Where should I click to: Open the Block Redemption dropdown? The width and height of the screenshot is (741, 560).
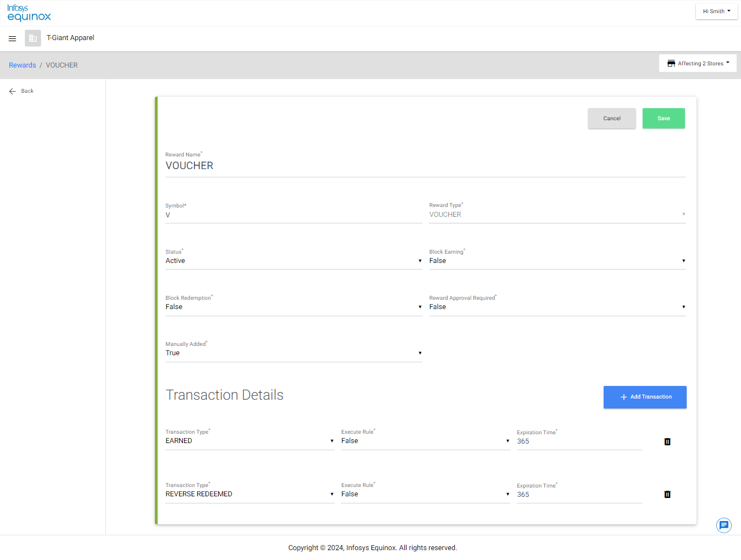[293, 307]
